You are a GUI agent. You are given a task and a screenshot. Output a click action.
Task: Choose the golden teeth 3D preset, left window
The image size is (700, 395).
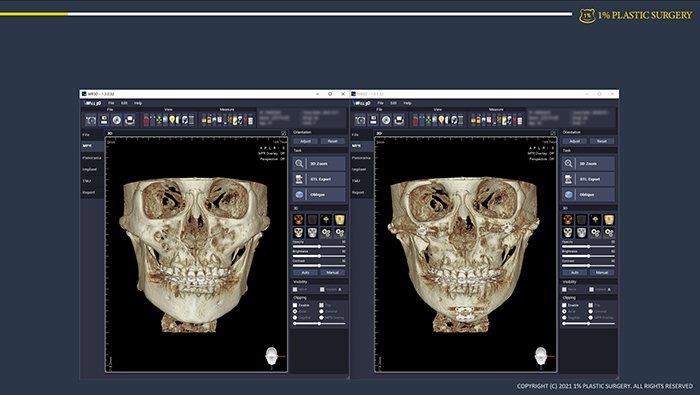tap(340, 219)
